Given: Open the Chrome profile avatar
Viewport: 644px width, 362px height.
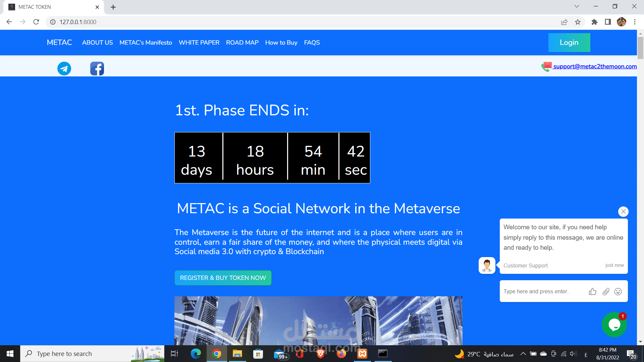Looking at the screenshot, I should click(622, 22).
